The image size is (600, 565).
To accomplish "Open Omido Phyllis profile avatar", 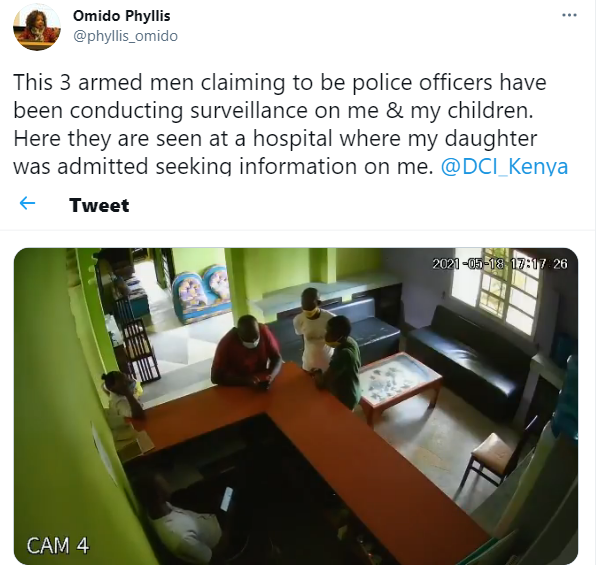I will click(37, 27).
